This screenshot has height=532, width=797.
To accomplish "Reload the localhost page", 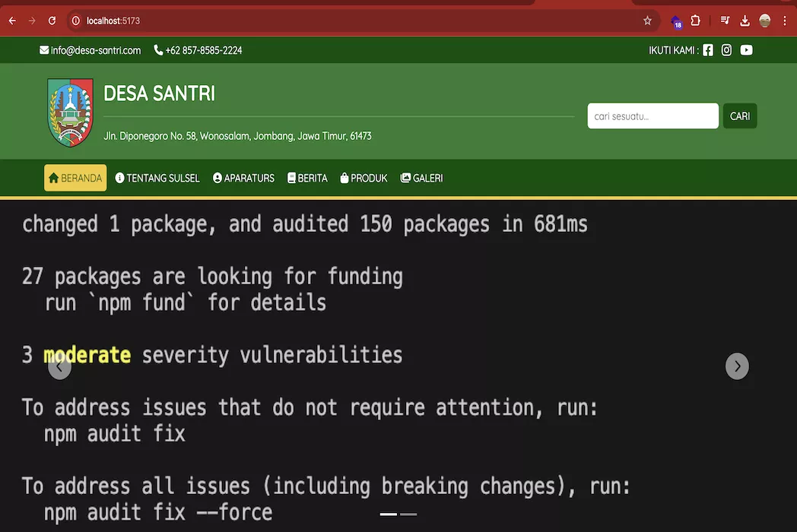I will point(52,21).
